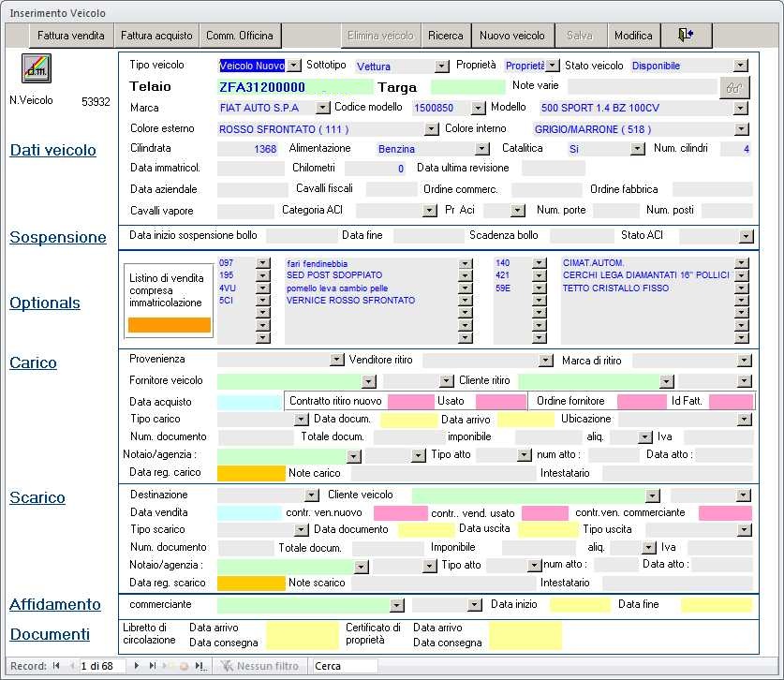Jump to the Dati veicolo section
The image size is (784, 680).
click(x=53, y=150)
